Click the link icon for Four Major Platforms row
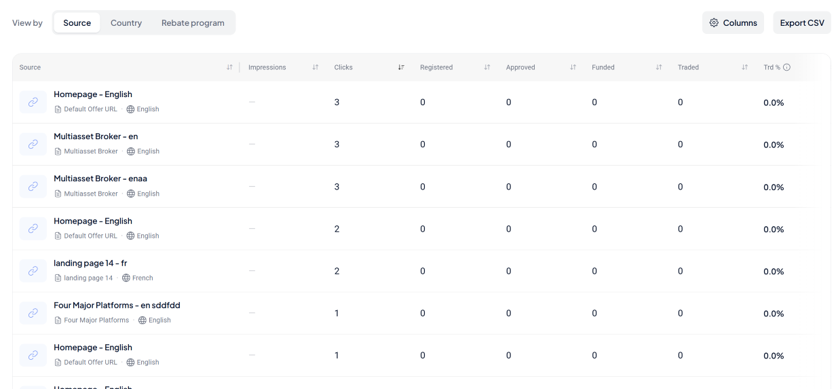Viewport: 838px width, 389px height. tap(33, 313)
